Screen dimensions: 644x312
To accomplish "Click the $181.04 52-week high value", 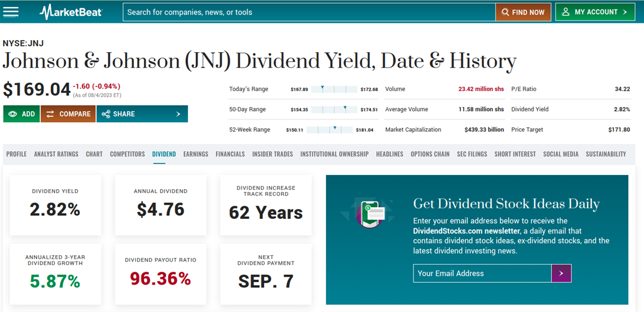I will click(365, 130).
